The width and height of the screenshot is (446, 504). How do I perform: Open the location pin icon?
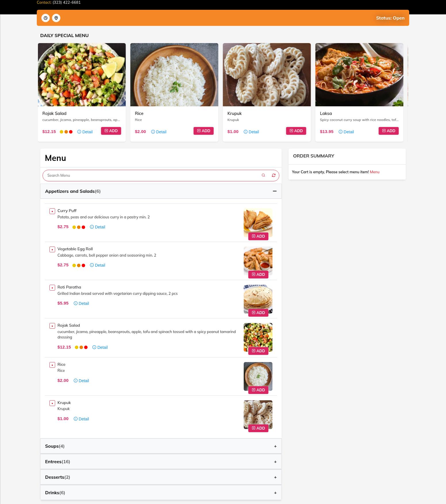pos(56,18)
